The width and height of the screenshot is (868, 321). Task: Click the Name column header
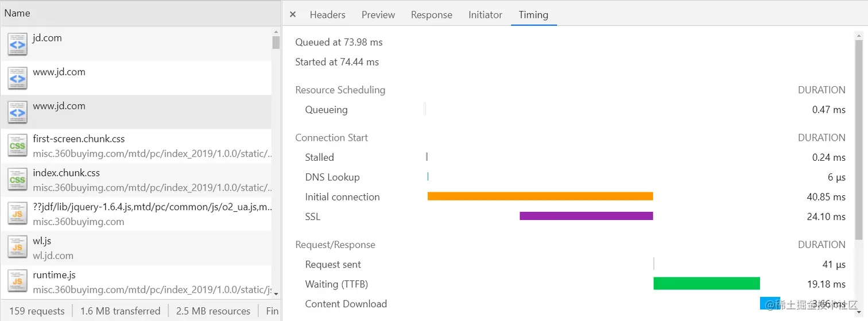tap(17, 13)
